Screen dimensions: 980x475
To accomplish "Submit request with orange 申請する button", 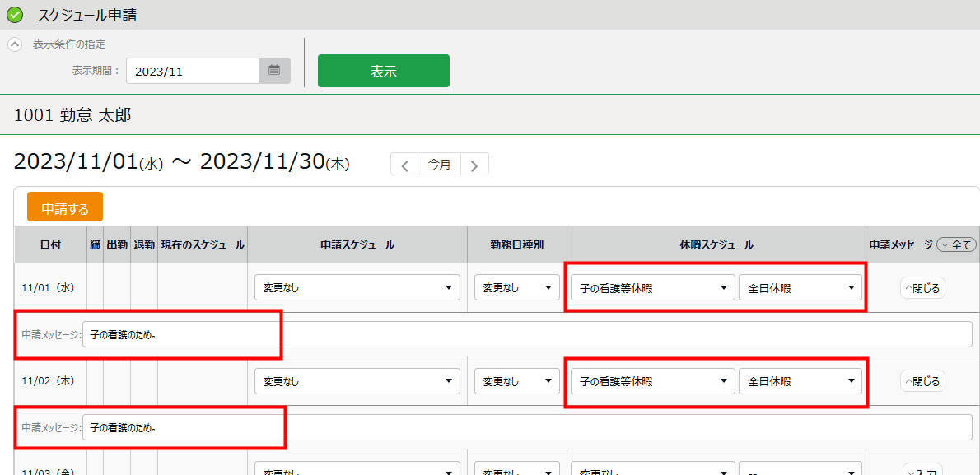I will pos(65,207).
